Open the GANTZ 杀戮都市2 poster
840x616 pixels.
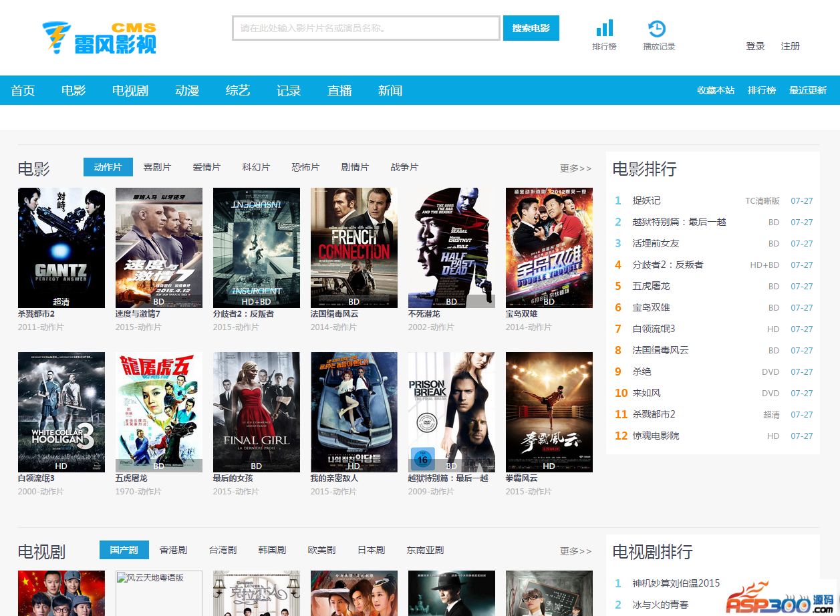(x=61, y=248)
